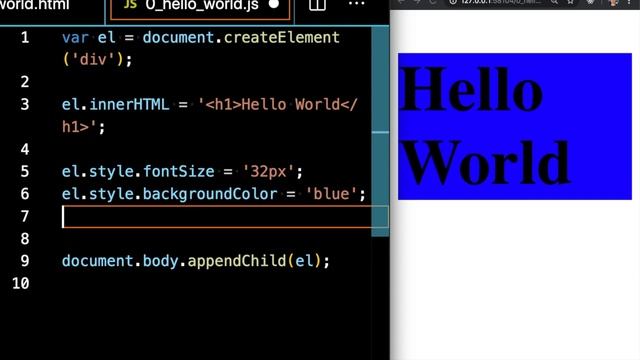640x360 pixels.
Task: Click 'document' at start of line 9
Action: tap(97, 261)
